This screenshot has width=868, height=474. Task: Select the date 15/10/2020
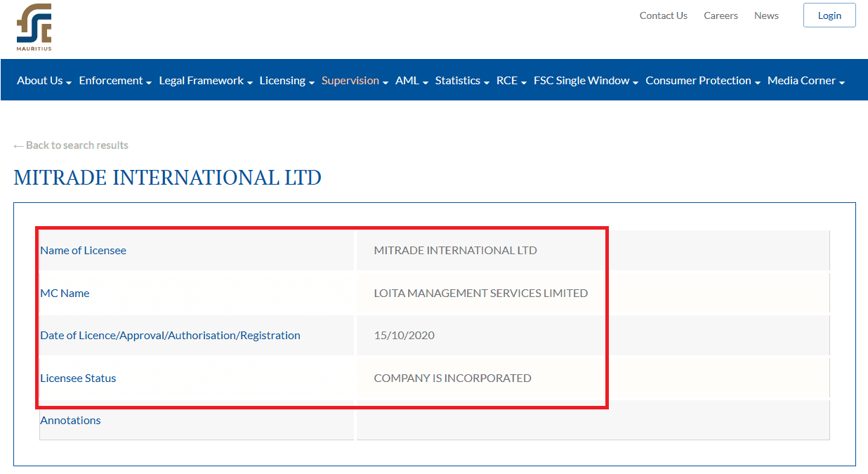404,336
